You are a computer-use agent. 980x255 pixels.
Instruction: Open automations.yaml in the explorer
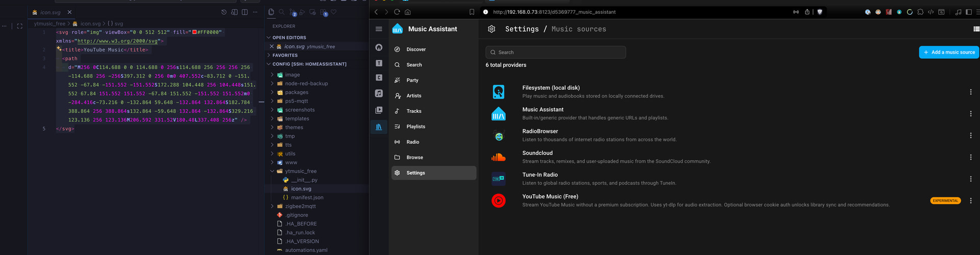[306, 250]
